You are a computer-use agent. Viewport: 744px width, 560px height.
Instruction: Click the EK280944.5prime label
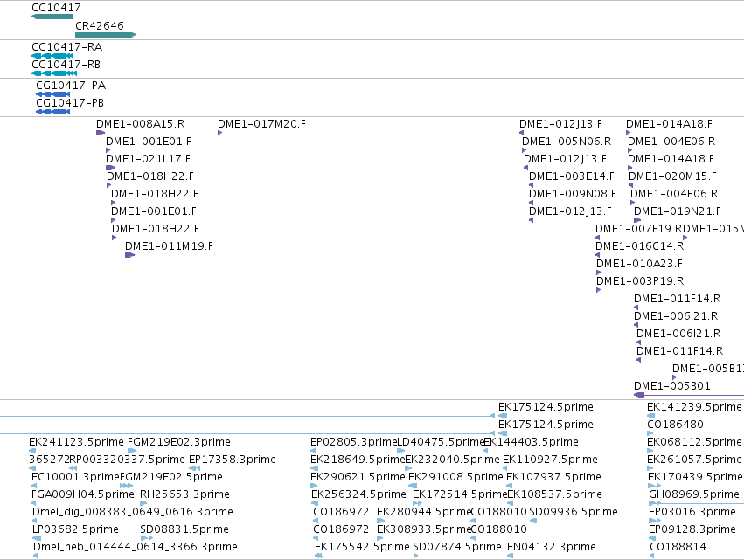[x=424, y=512]
